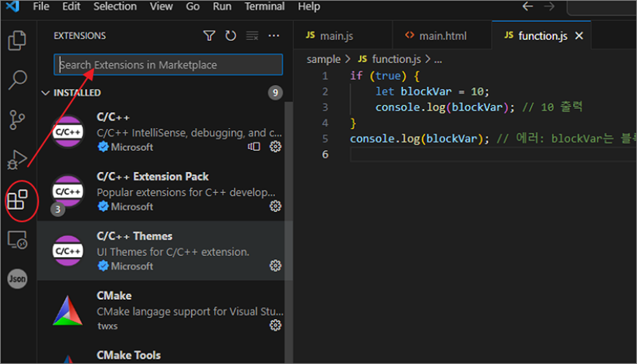This screenshot has width=637, height=364.
Task: Click the installed count badge 9
Action: pos(275,93)
